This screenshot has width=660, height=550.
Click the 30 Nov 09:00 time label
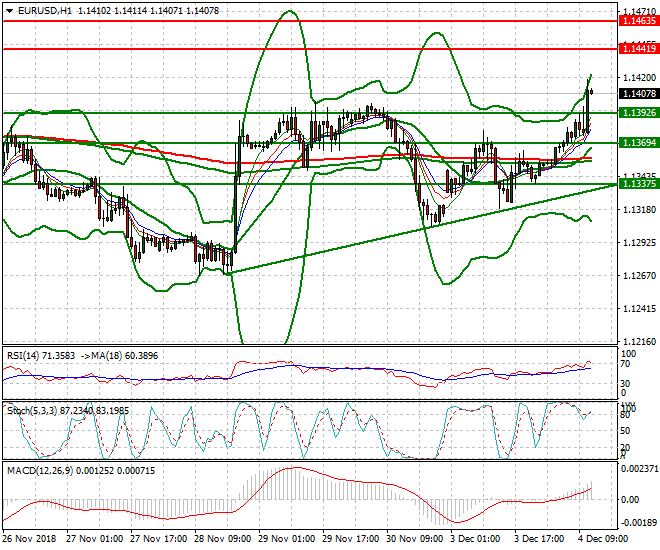tap(415, 539)
